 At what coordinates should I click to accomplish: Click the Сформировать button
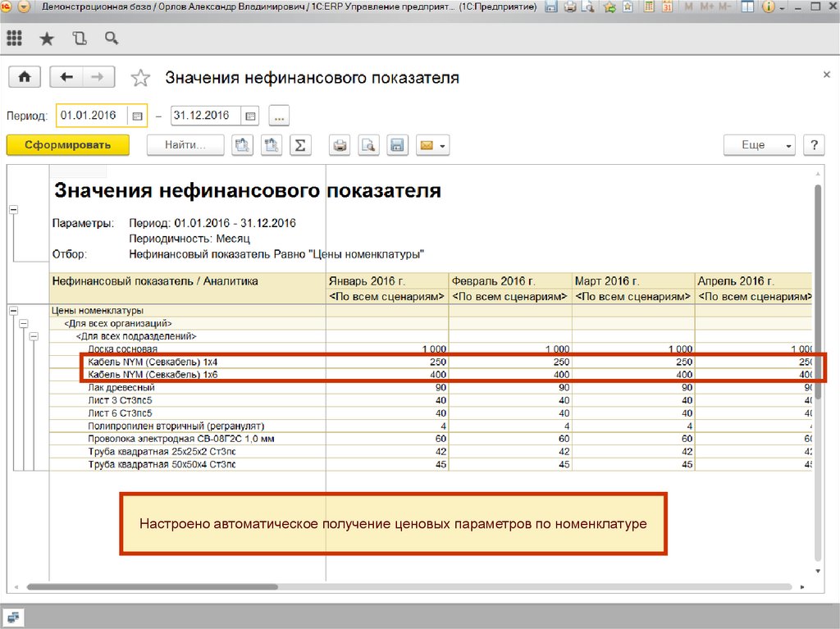coord(68,145)
